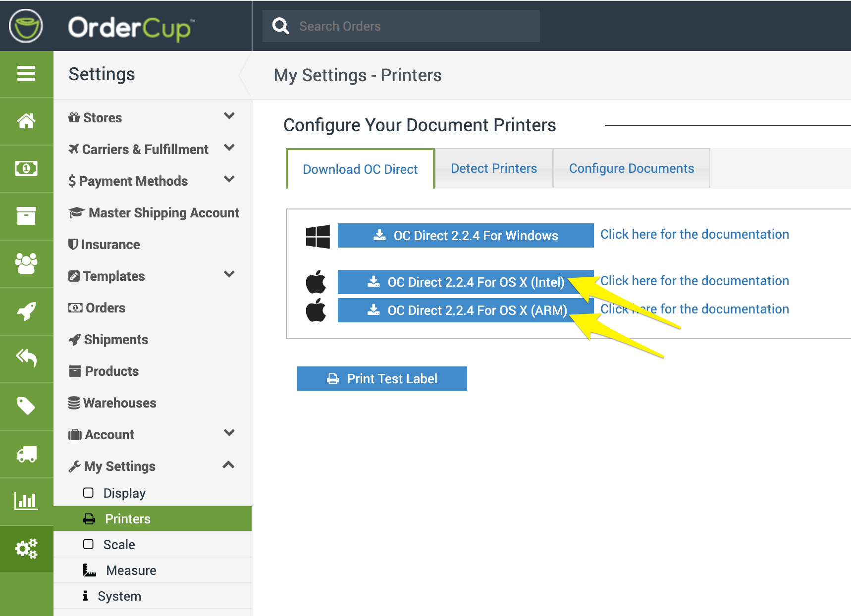
Task: Open Carriers & Fulfillment settings
Action: click(138, 150)
